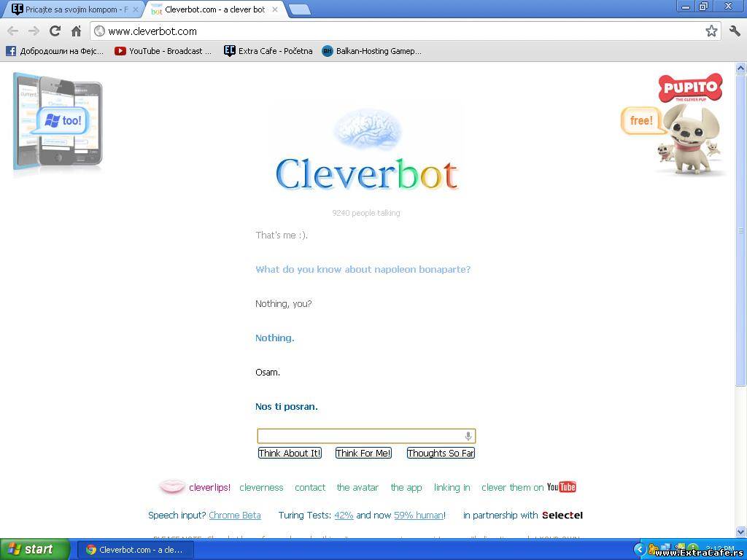Click the Think About It! button
747x560 pixels.
pos(290,453)
